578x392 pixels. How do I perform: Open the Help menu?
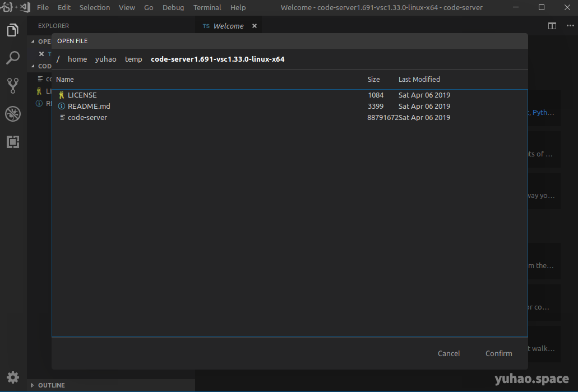point(238,7)
